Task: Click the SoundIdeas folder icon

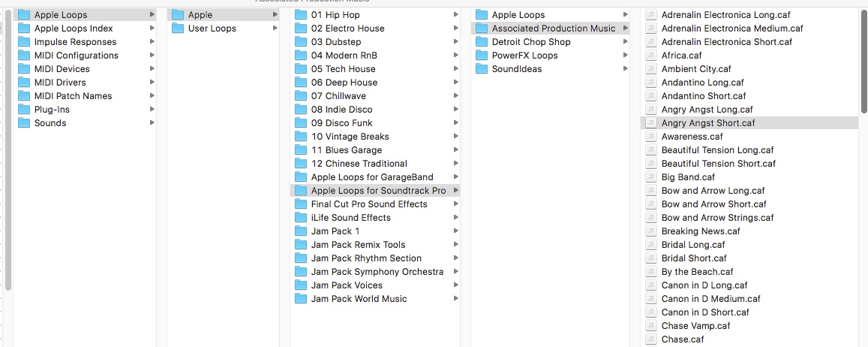Action: pyautogui.click(x=482, y=69)
